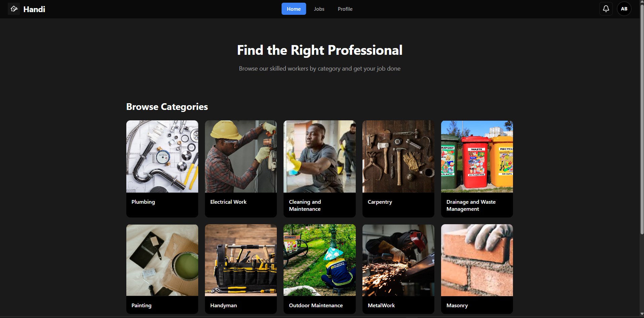
Task: Click the Handi logo icon
Action: click(14, 9)
